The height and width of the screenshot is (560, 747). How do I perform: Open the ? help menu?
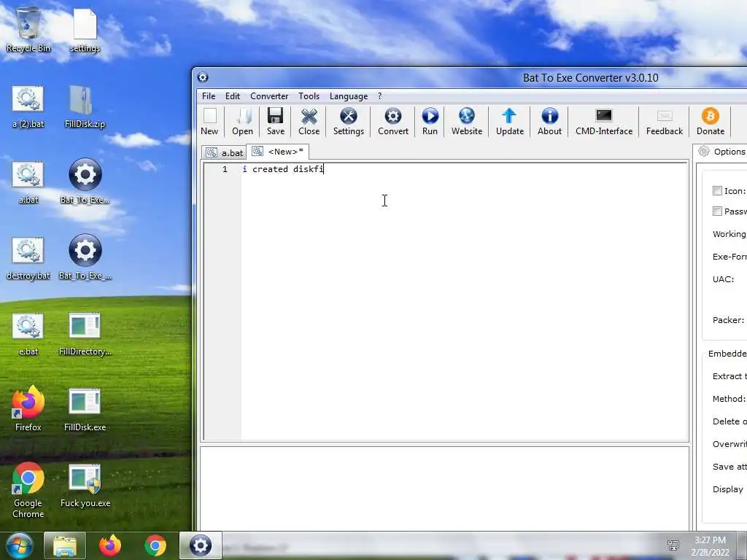[379, 96]
